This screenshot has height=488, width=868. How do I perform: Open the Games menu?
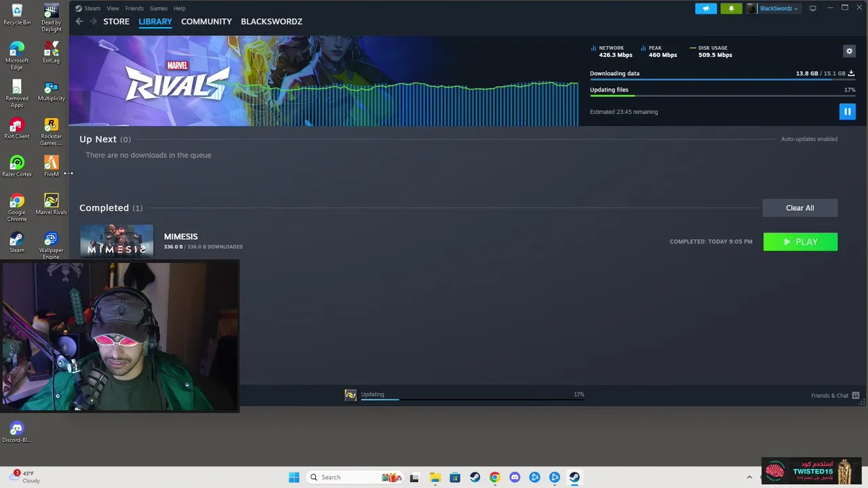pos(159,8)
